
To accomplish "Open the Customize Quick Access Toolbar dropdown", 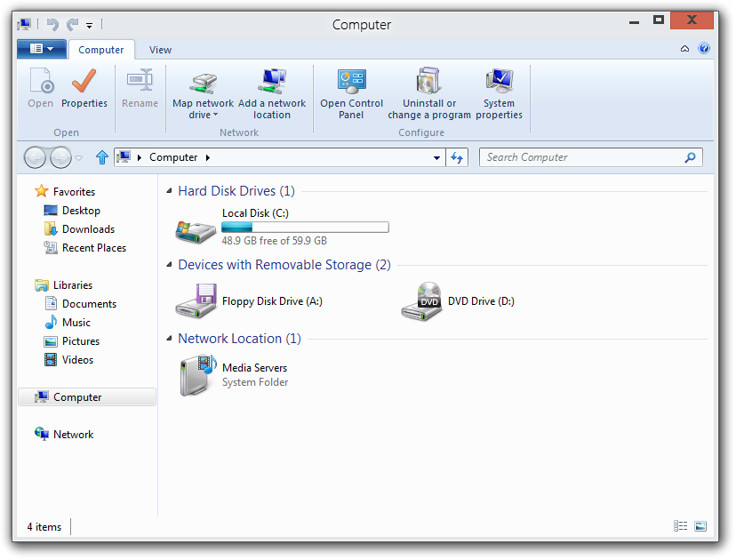I will pyautogui.click(x=89, y=26).
